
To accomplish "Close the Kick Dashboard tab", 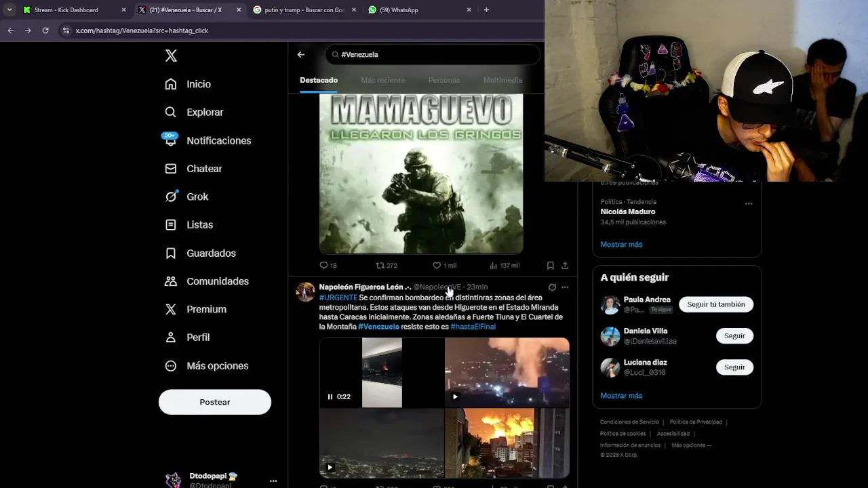I will (x=123, y=10).
